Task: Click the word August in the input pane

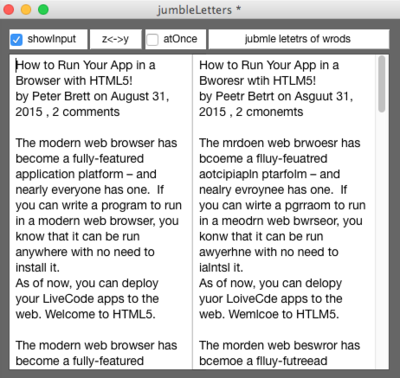Action: coord(130,97)
